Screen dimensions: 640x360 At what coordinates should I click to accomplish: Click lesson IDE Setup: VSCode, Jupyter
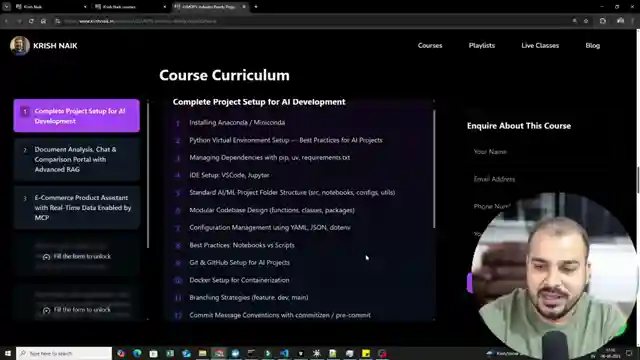pos(229,175)
